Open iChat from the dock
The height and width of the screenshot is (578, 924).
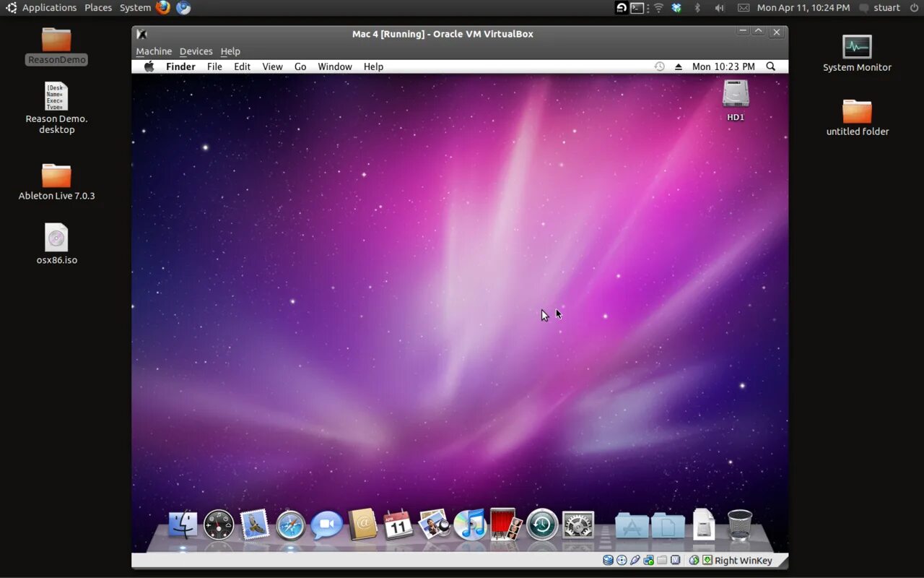click(x=326, y=525)
